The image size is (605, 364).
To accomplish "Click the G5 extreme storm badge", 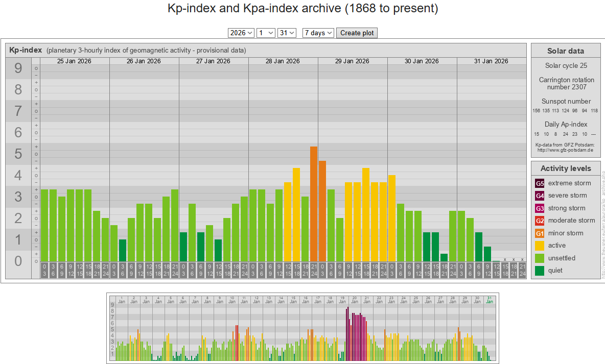I will pyautogui.click(x=540, y=183).
